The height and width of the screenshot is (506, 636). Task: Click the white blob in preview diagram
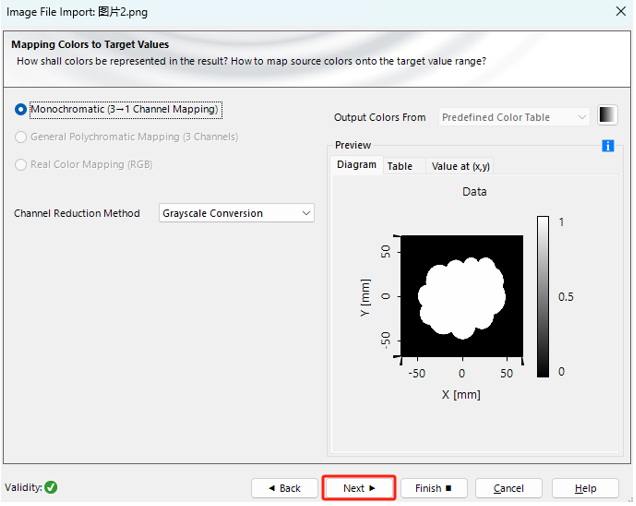pyautogui.click(x=462, y=298)
